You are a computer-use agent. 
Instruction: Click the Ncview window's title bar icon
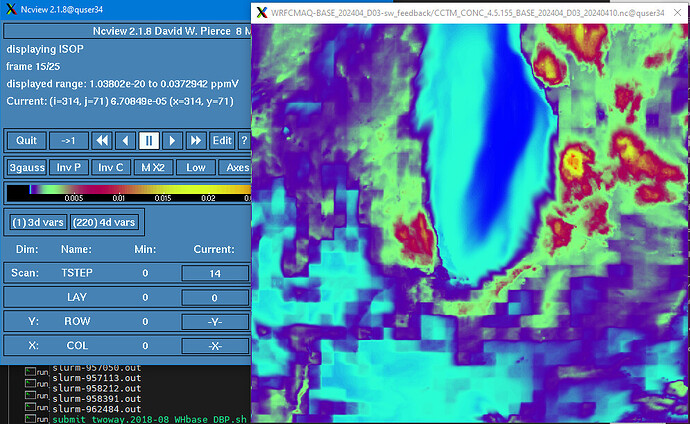[x=10, y=11]
